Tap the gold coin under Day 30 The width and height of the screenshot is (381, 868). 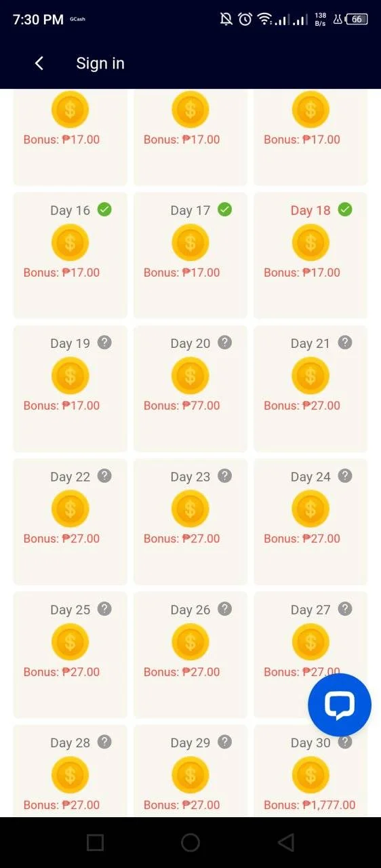point(310,775)
